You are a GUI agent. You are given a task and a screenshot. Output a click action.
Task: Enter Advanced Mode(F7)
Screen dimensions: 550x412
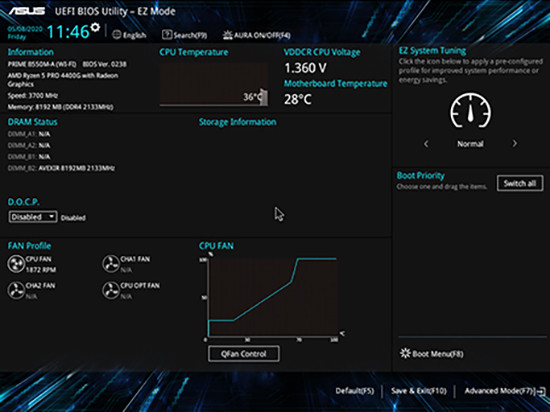500,391
